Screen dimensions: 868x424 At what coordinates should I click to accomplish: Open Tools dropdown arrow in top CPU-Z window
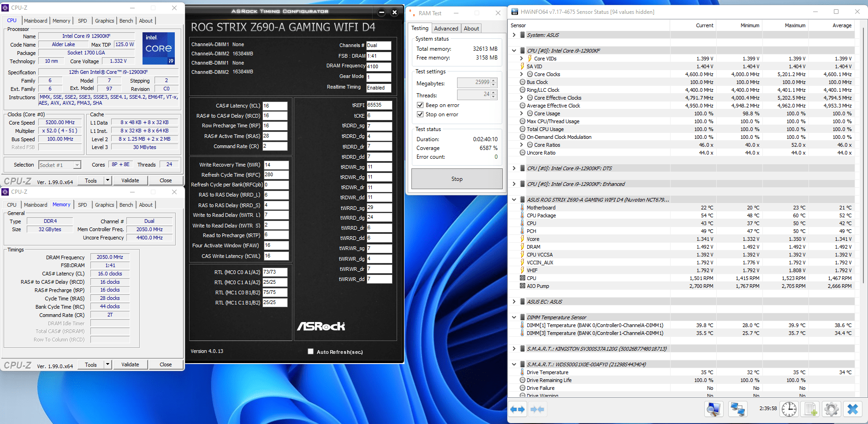coord(108,180)
